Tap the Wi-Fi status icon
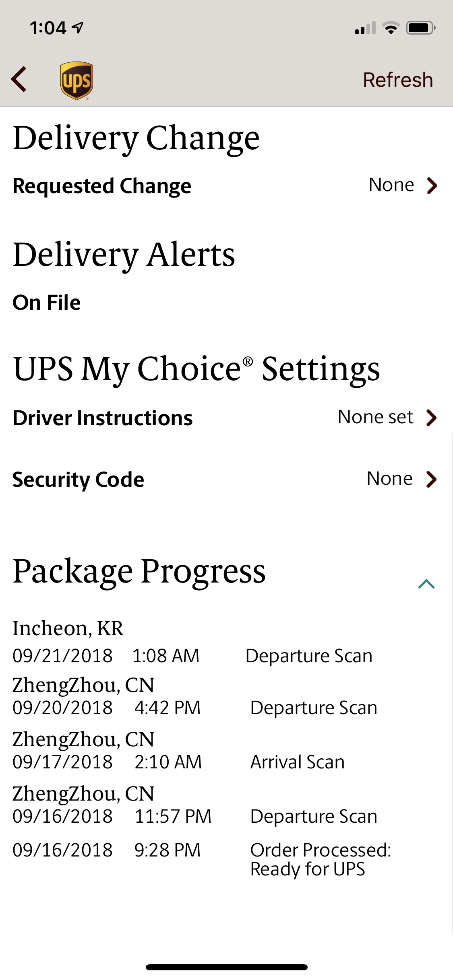Screen dimensions: 453x980 (x=391, y=28)
